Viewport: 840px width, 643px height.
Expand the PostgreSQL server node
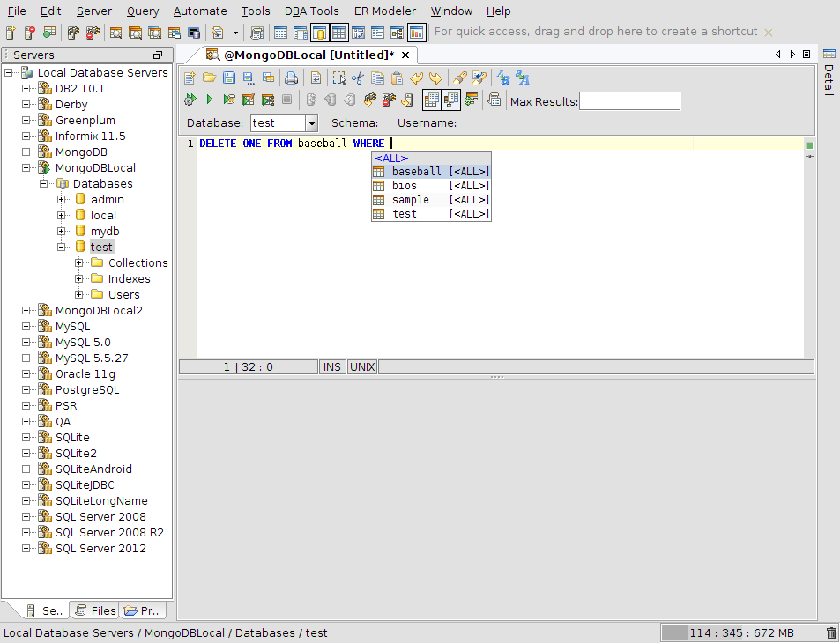tap(26, 389)
